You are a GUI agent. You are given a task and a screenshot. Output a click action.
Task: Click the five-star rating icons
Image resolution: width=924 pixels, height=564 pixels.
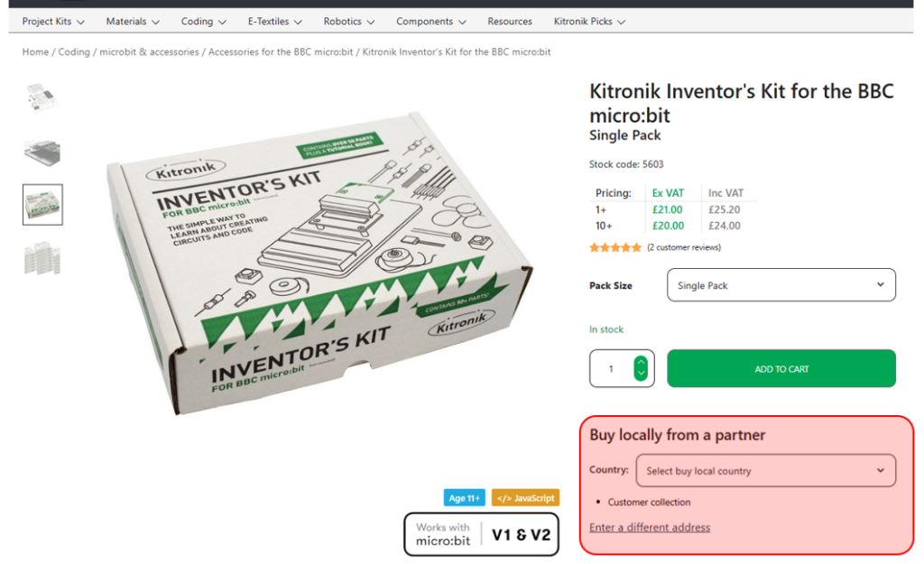[615, 247]
